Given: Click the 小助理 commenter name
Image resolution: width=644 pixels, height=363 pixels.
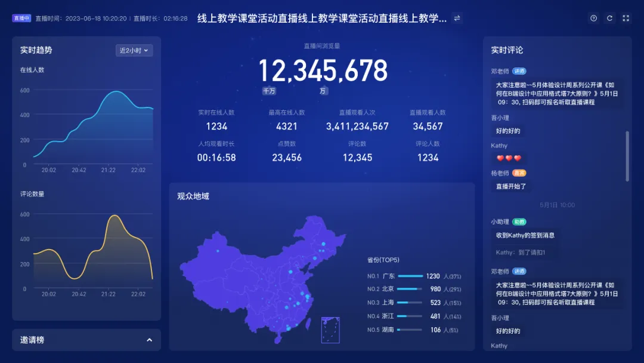Looking at the screenshot, I should coord(500,222).
